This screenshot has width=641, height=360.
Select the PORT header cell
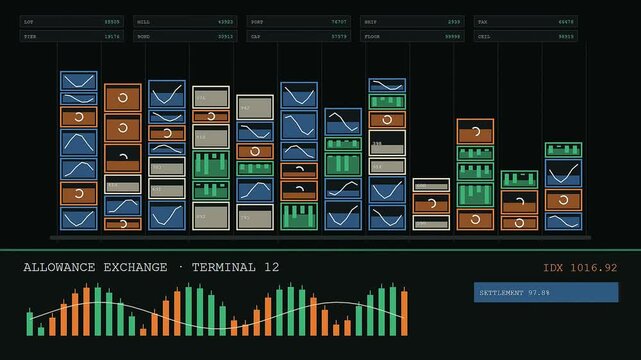[299, 22]
